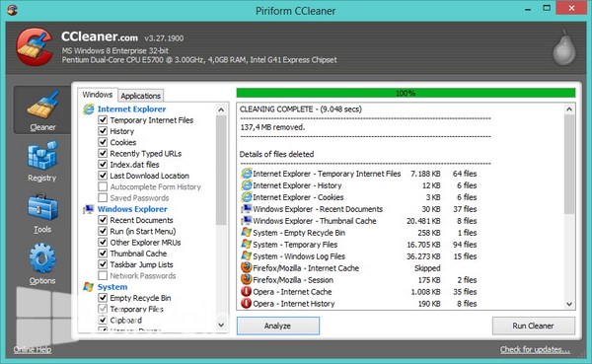Click the results pane scrollbar thumb
Image resolution: width=592 pixels, height=364 pixels.
click(569, 165)
